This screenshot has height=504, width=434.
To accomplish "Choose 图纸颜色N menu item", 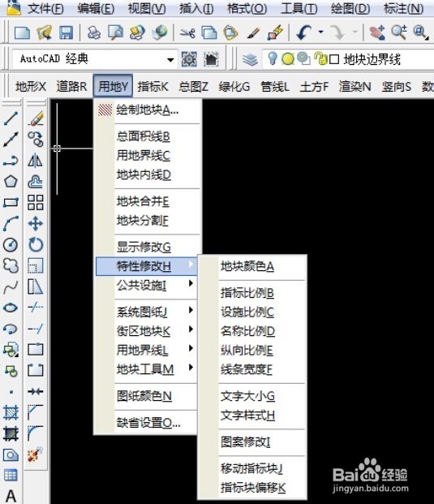I will (146, 396).
